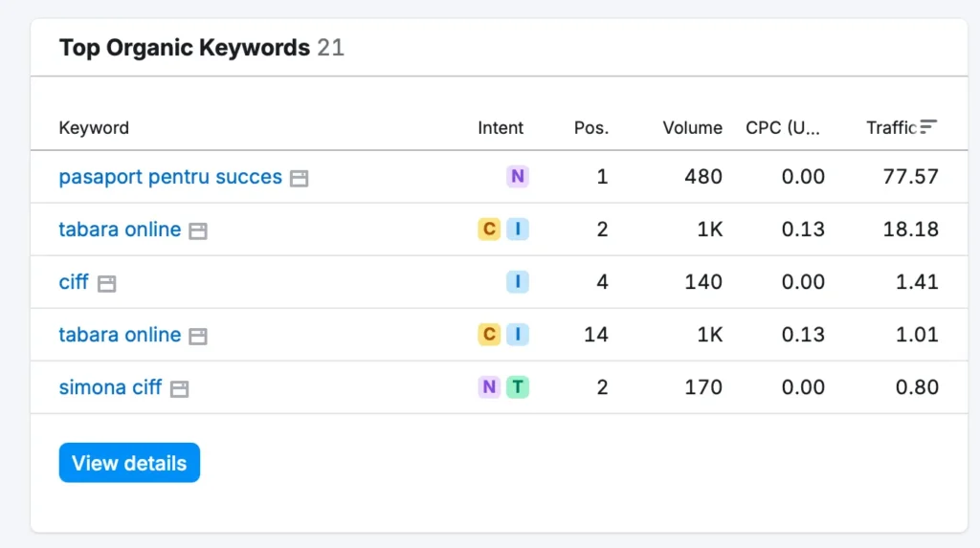This screenshot has width=980, height=548.
Task: Click the Intent column header
Action: click(501, 128)
